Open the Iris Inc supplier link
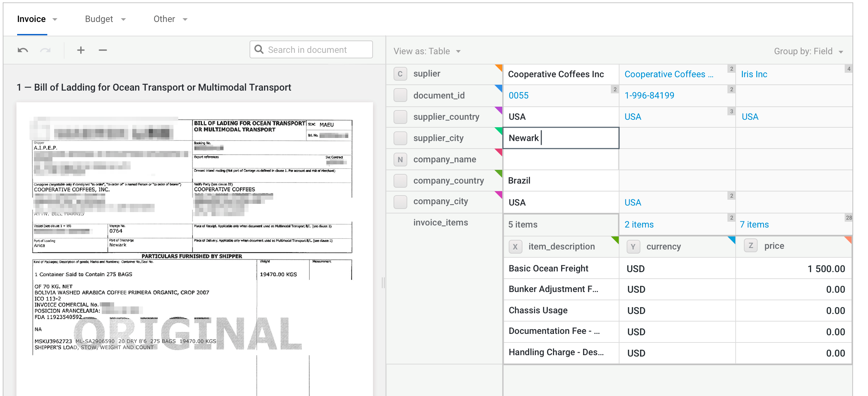The image size is (868, 396). pyautogui.click(x=754, y=74)
